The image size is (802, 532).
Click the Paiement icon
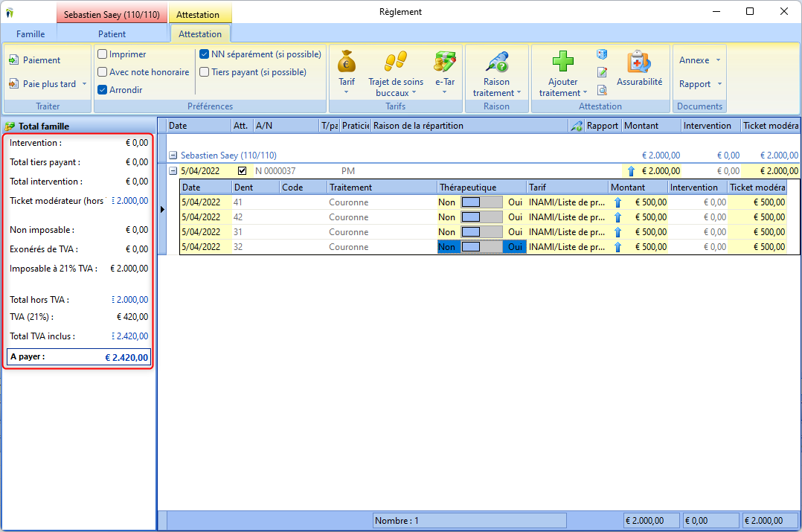click(14, 60)
